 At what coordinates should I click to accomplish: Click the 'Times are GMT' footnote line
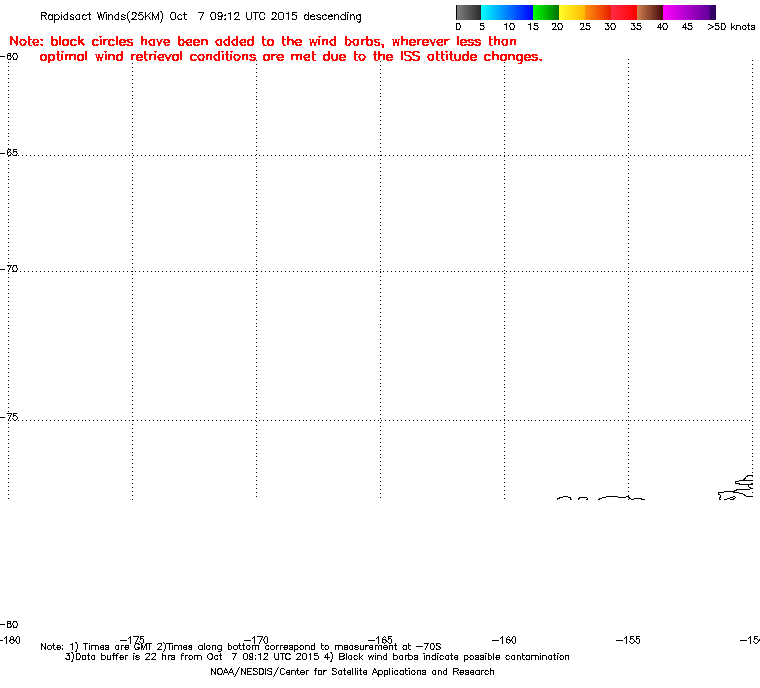[x=241, y=646]
